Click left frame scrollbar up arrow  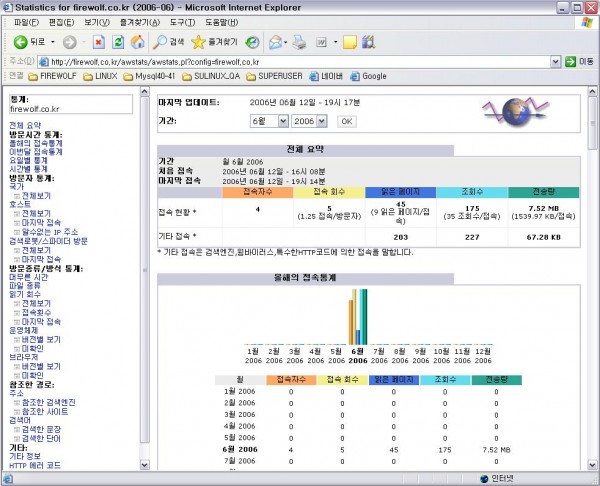[144, 91]
